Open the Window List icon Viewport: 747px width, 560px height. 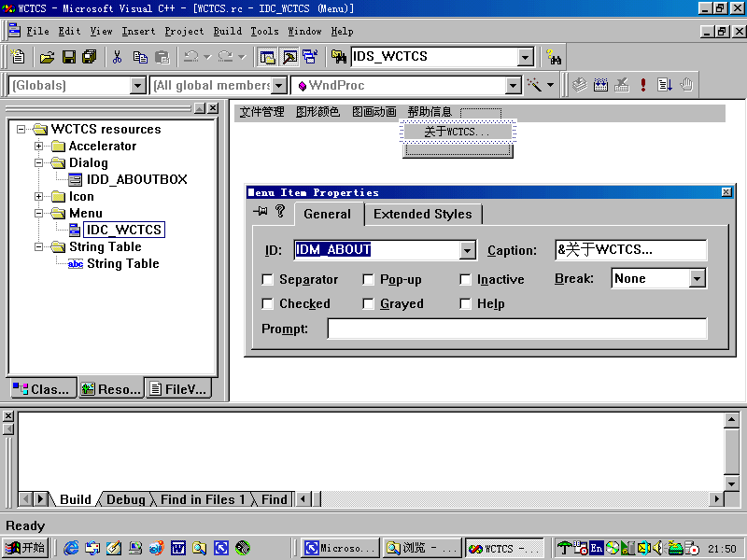310,57
